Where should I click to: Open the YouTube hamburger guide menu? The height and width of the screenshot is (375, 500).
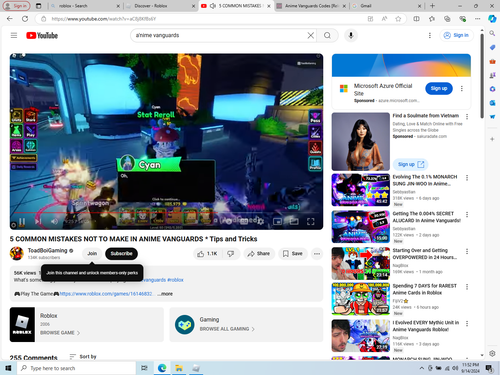tap(14, 35)
